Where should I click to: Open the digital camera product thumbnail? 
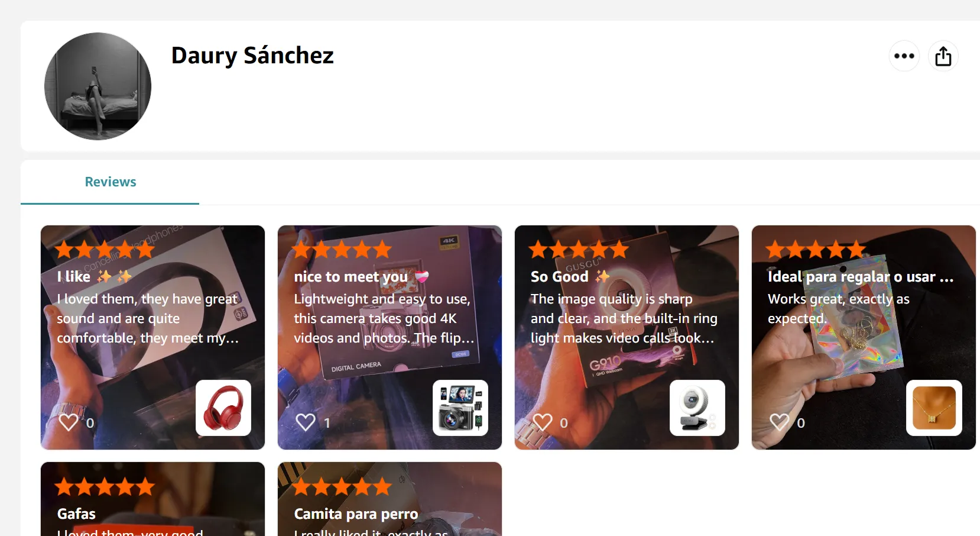pyautogui.click(x=460, y=408)
